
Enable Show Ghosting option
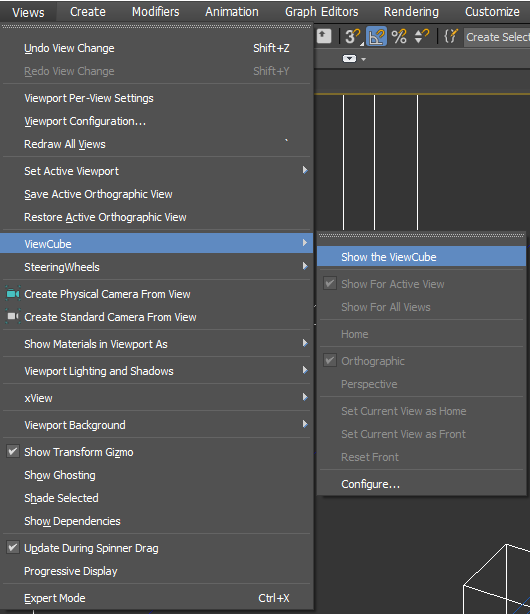pyautogui.click(x=157, y=475)
